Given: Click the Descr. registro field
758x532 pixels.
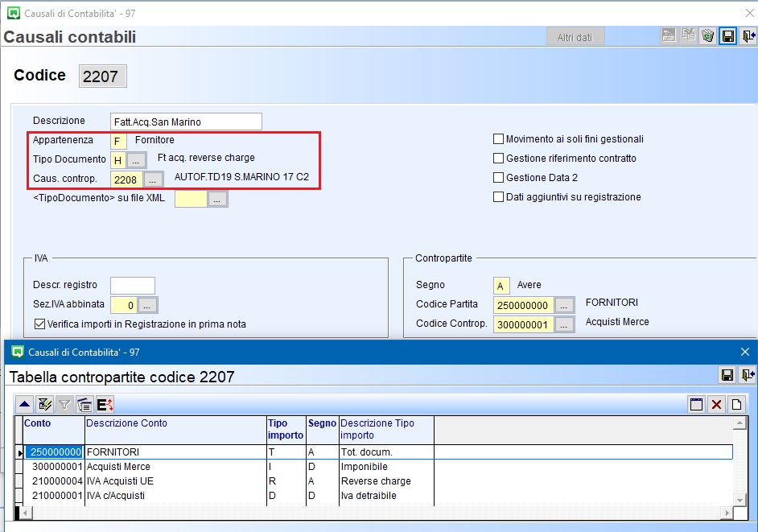Looking at the screenshot, I should coord(133,286).
